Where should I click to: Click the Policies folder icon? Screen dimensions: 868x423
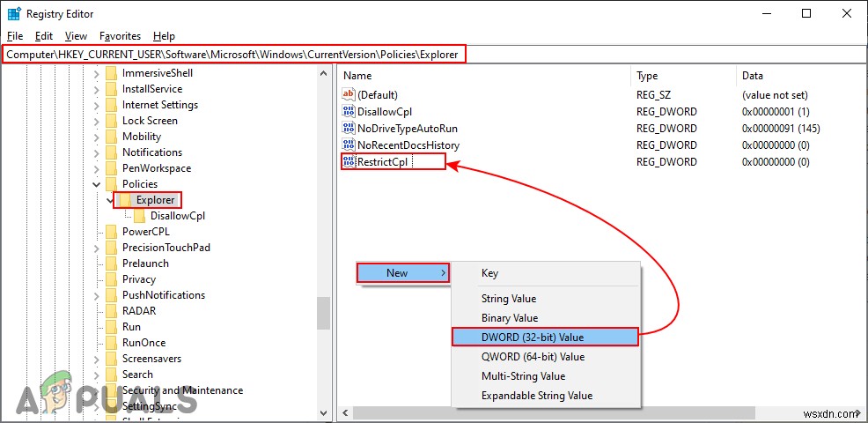111,183
